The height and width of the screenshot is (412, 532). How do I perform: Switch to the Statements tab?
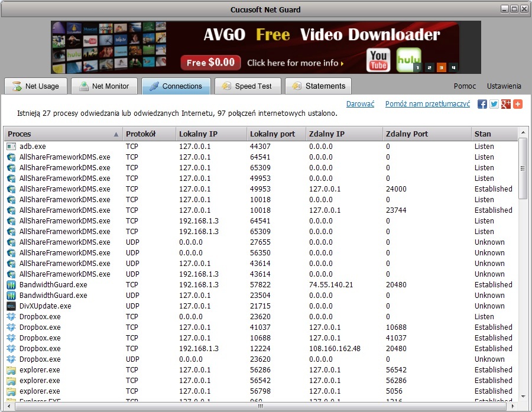[x=318, y=86]
